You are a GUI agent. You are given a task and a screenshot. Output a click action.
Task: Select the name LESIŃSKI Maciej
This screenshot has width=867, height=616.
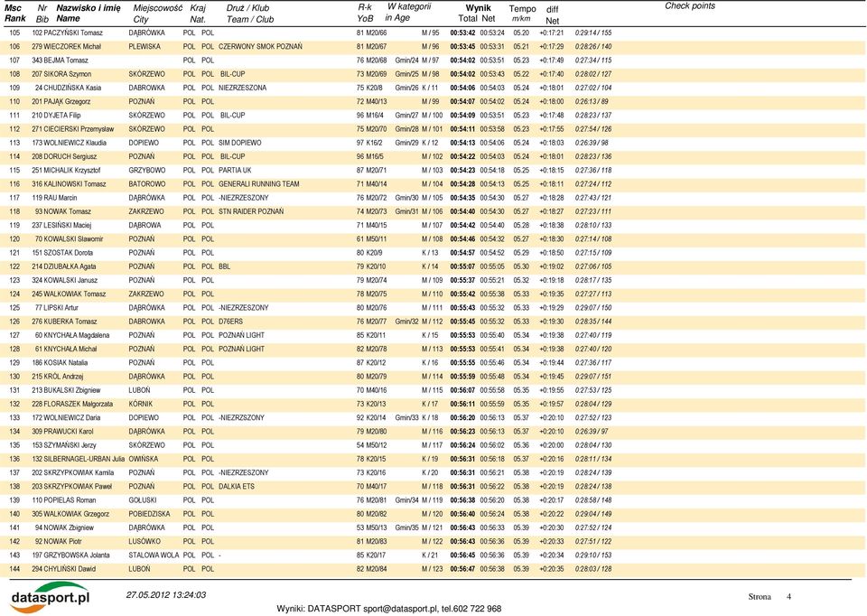pos(68,225)
